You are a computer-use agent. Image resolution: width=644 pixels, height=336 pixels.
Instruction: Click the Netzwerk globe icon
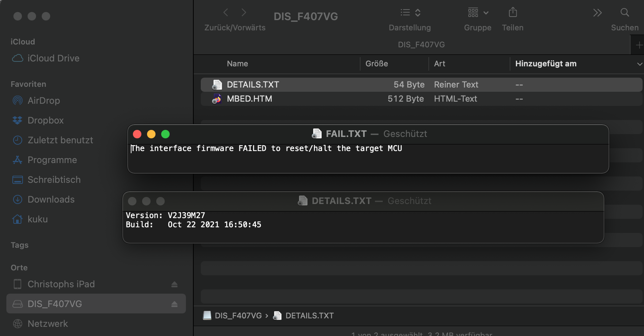(18, 324)
